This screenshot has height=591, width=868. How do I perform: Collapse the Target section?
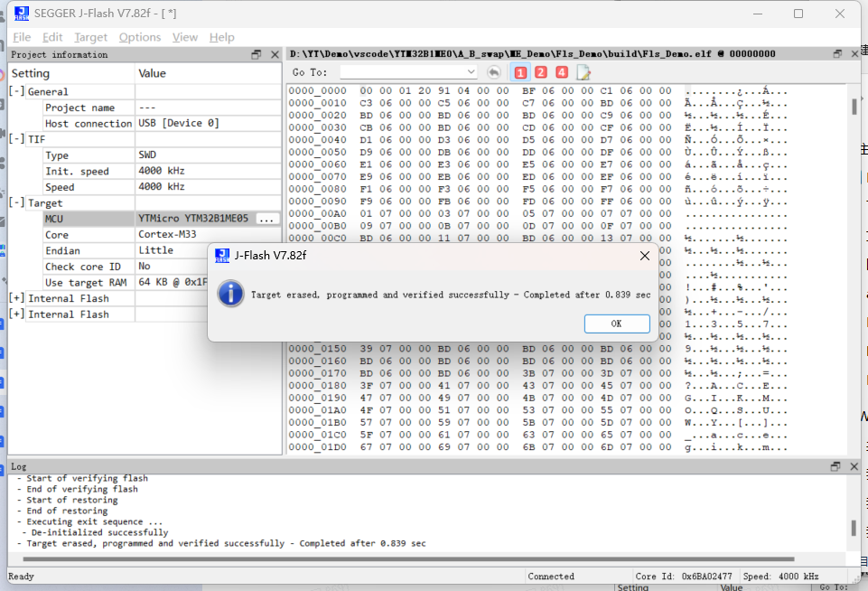[x=16, y=202]
